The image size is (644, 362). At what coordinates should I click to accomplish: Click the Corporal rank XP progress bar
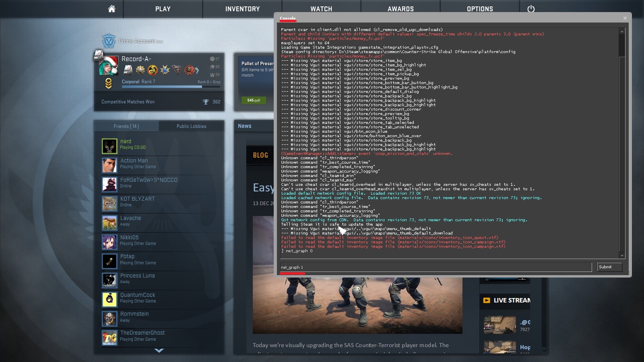tap(171, 86)
